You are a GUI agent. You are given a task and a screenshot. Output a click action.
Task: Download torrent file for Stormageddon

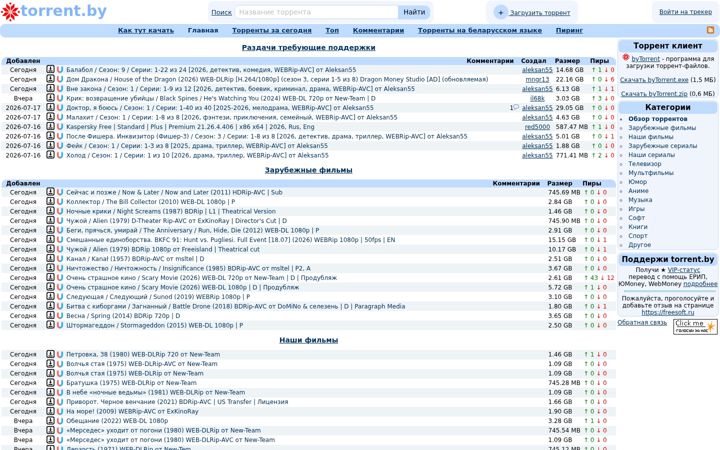click(51, 325)
